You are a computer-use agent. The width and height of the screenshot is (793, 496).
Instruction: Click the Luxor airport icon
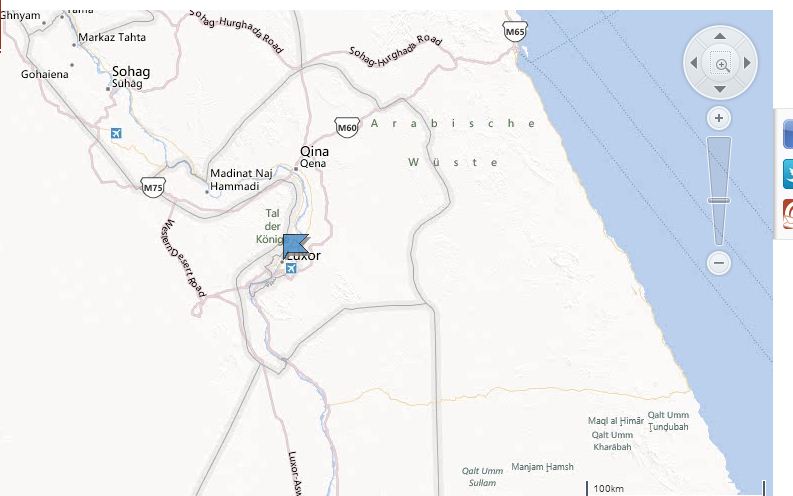[290, 268]
